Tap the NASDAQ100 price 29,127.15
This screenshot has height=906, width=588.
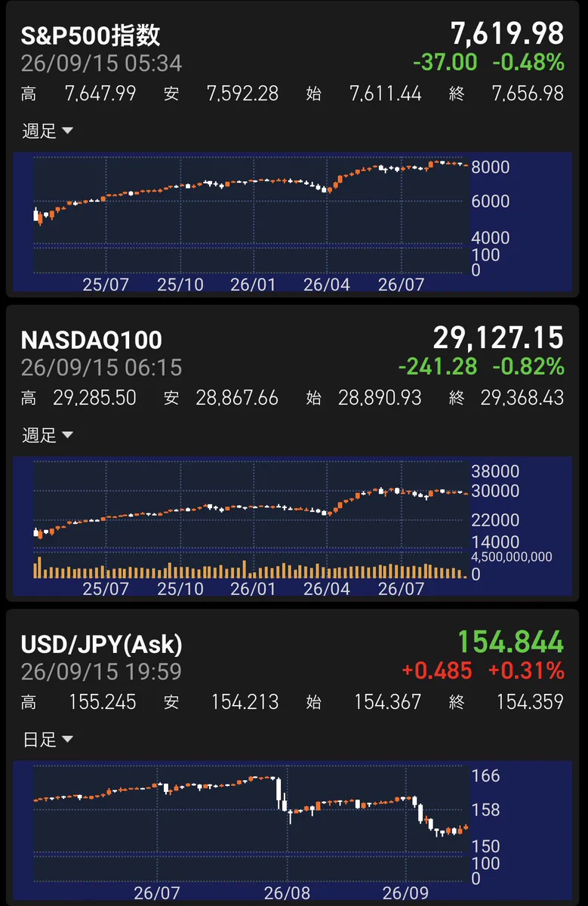(499, 337)
